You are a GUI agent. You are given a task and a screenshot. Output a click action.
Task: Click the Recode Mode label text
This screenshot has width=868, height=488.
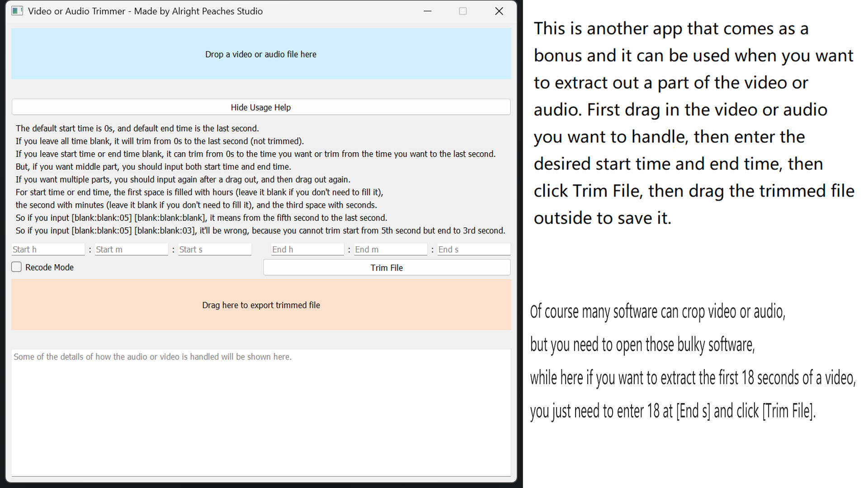click(49, 267)
